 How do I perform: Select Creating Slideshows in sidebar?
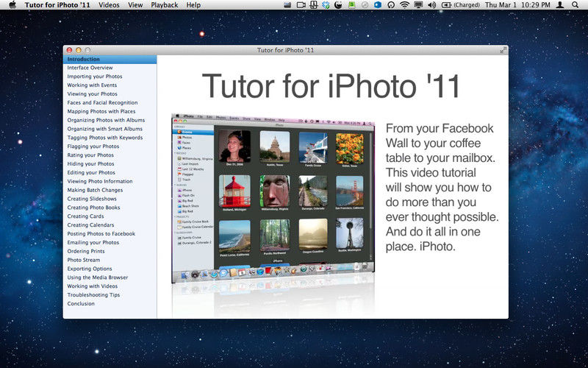point(92,199)
